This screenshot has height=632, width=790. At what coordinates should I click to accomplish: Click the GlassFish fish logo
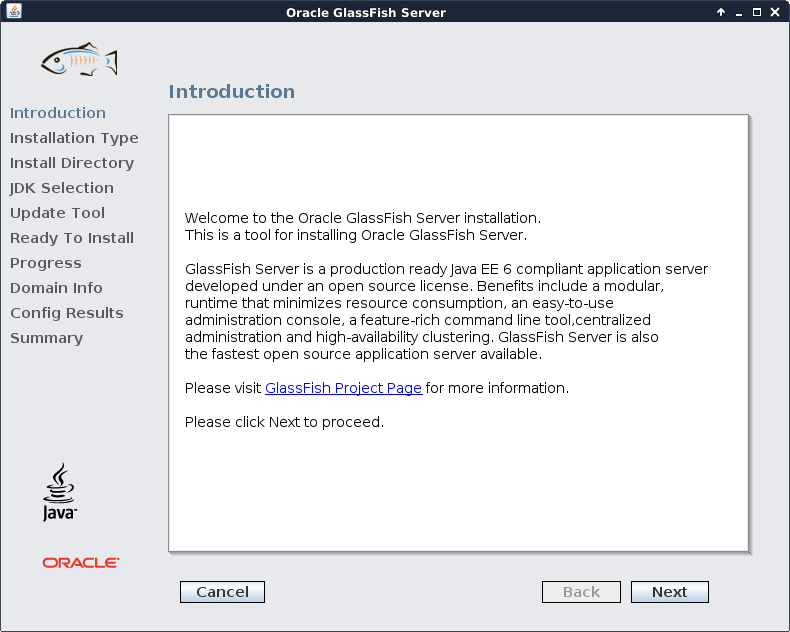79,59
